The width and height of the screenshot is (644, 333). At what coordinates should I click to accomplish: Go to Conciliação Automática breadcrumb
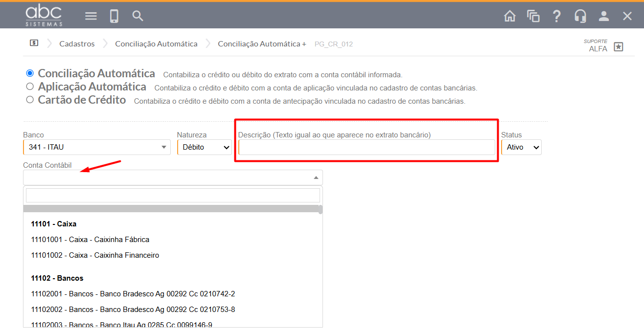coord(156,44)
